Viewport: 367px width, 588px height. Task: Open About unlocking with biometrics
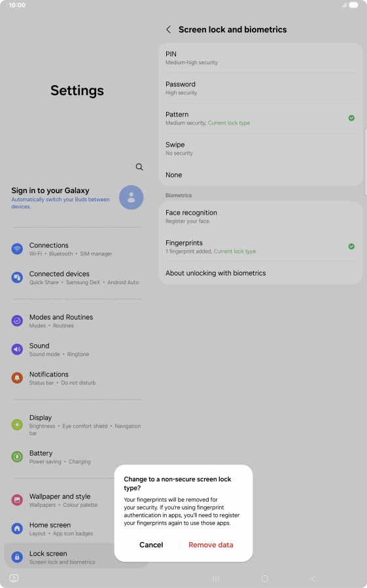coord(260,273)
